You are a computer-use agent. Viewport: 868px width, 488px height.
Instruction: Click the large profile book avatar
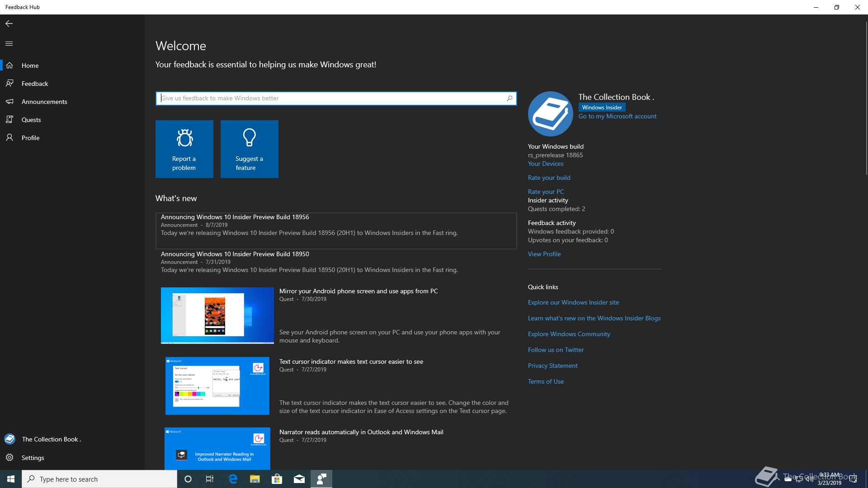pos(551,114)
